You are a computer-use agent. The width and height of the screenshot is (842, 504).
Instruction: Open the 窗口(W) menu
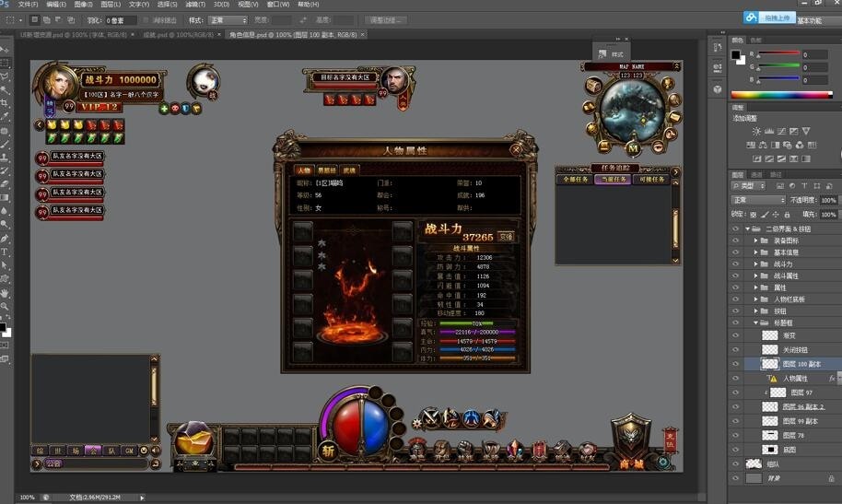click(x=278, y=5)
